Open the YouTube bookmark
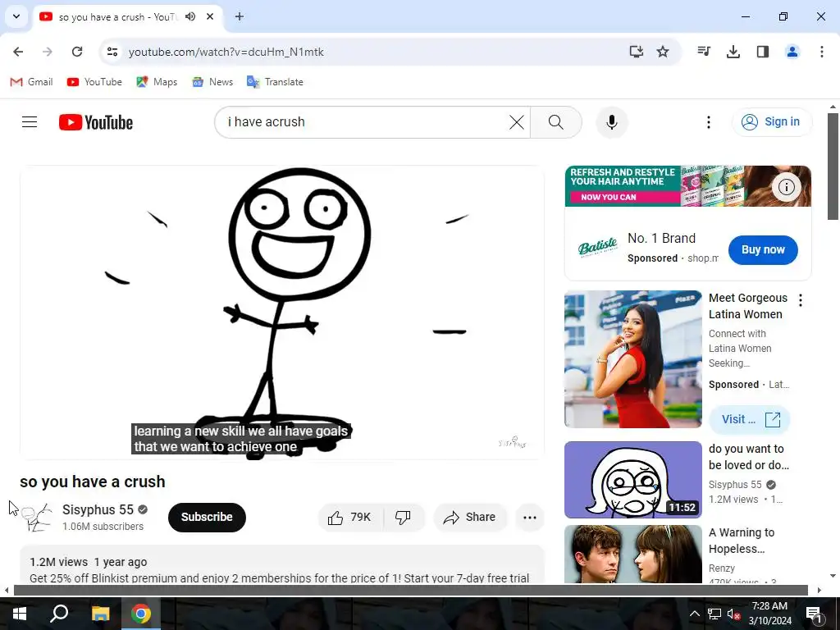The width and height of the screenshot is (840, 630). pyautogui.click(x=94, y=82)
